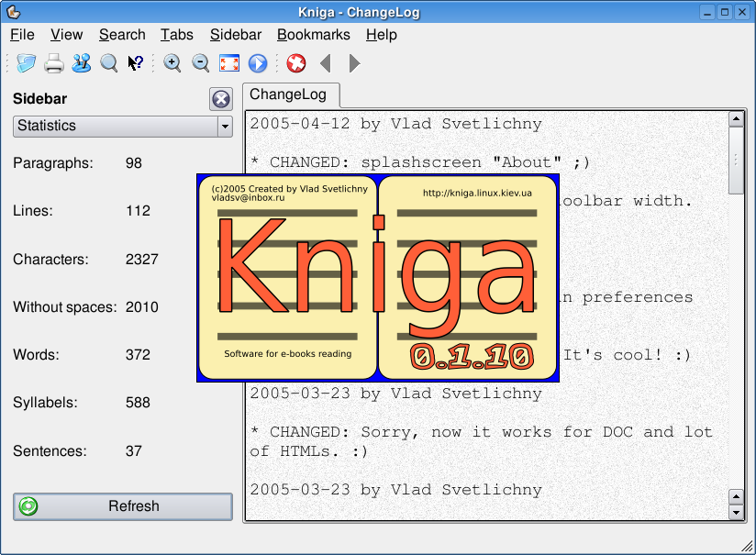
Task: Click the Refresh statistics button
Action: point(123,506)
